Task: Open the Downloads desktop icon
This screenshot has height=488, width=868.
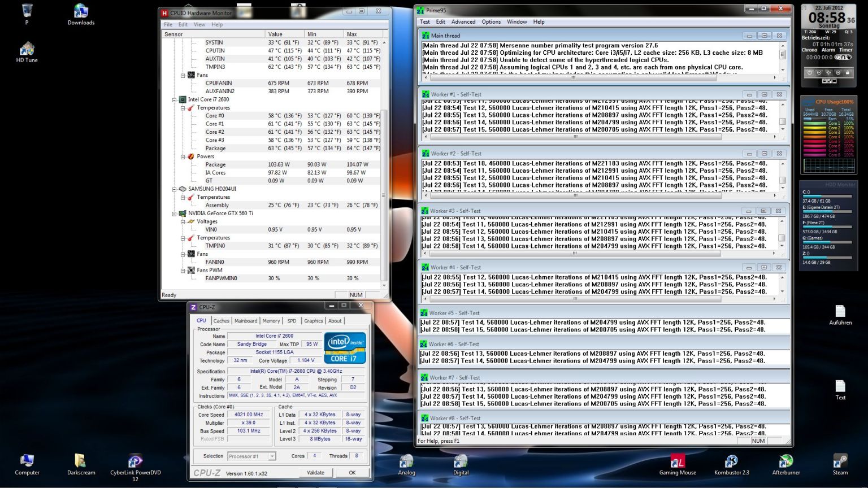Action: [81, 14]
